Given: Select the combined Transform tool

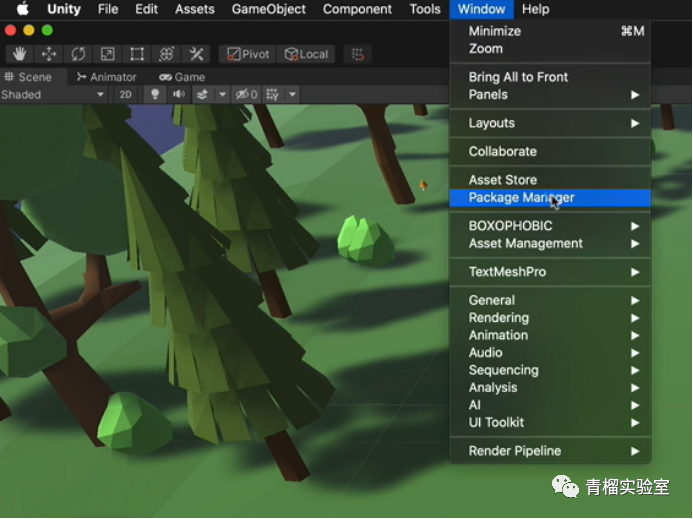Looking at the screenshot, I should pos(167,54).
